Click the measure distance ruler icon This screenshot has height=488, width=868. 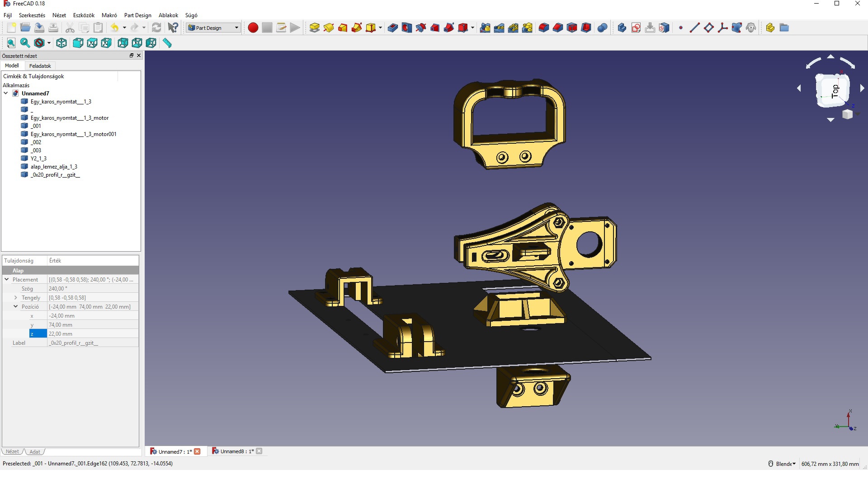(x=167, y=43)
